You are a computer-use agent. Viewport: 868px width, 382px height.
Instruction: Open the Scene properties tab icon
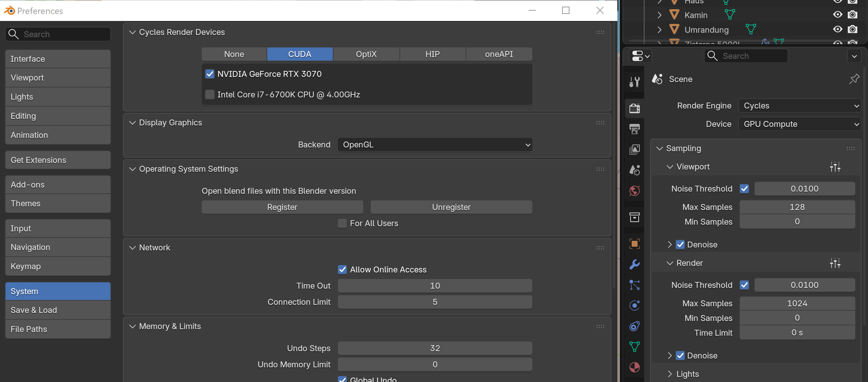(x=634, y=170)
